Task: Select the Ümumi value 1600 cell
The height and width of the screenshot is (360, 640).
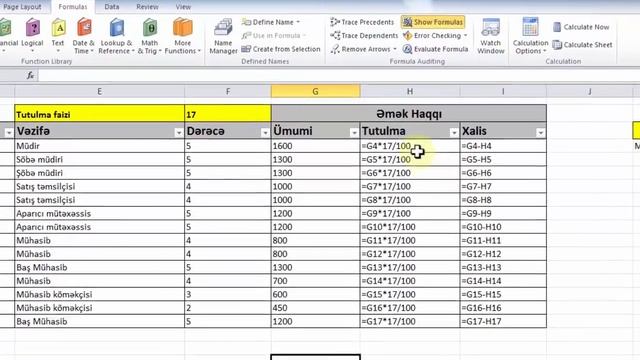Action: pyautogui.click(x=316, y=146)
